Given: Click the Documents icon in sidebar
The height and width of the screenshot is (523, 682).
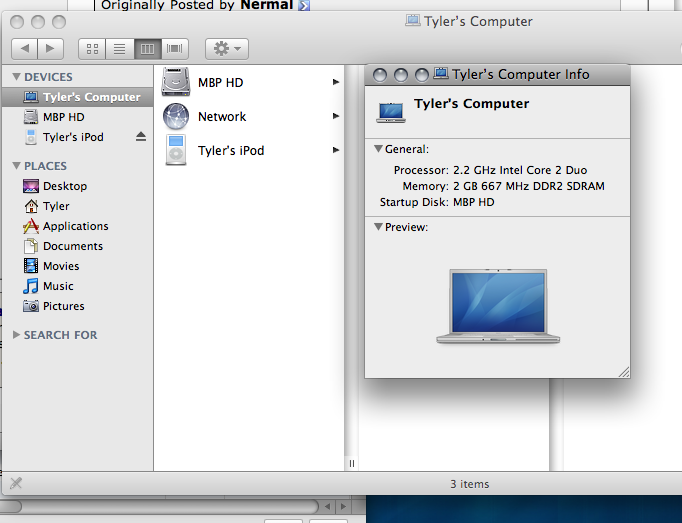Looking at the screenshot, I should click(x=30, y=246).
